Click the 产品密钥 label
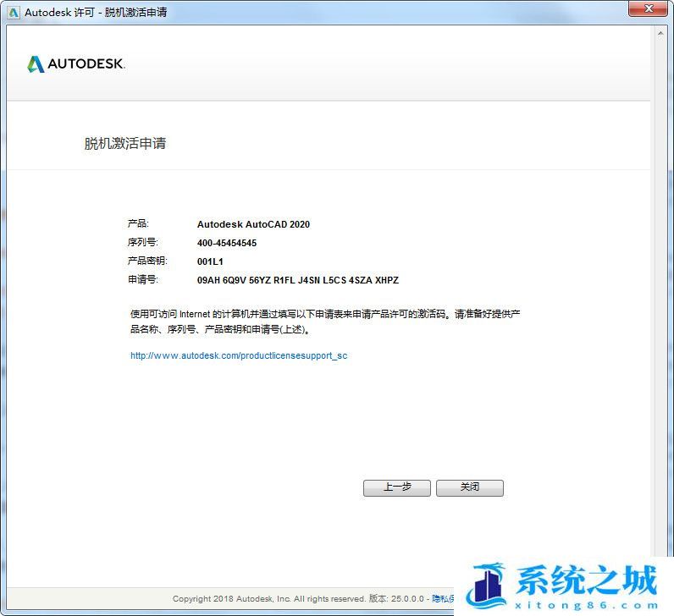Viewport: 674px width, 616px height. [x=147, y=261]
